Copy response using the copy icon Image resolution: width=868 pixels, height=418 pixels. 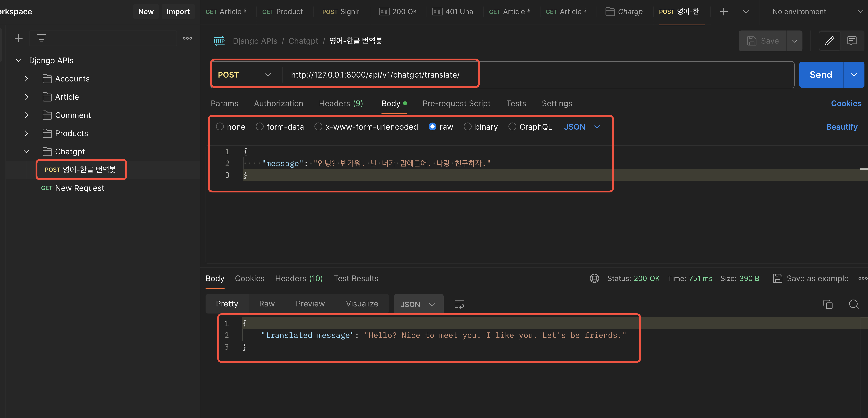[828, 304]
